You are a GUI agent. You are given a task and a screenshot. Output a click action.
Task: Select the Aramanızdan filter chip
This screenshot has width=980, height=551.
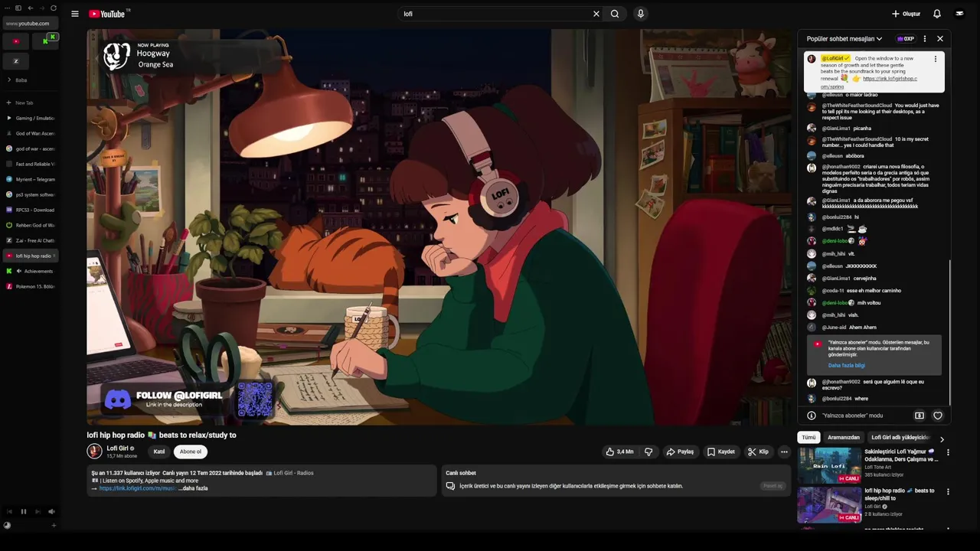(844, 438)
